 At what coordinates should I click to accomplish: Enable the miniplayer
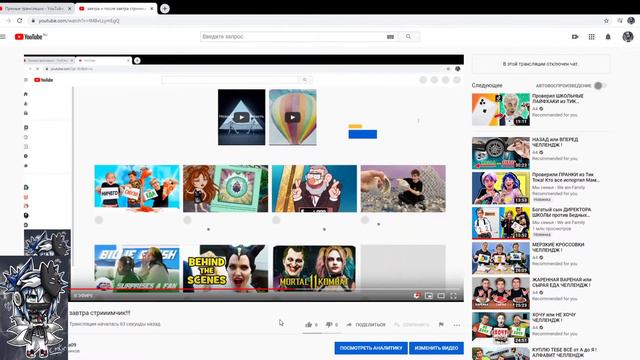pyautogui.click(x=429, y=296)
